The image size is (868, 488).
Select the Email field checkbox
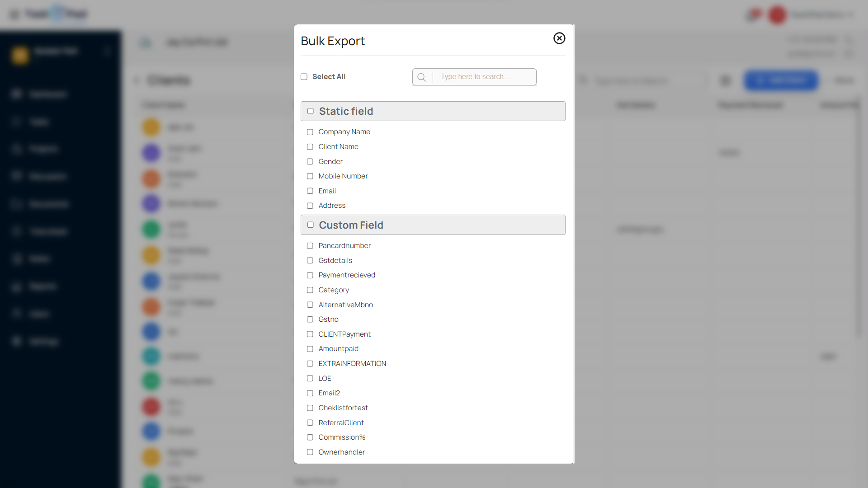coord(310,191)
